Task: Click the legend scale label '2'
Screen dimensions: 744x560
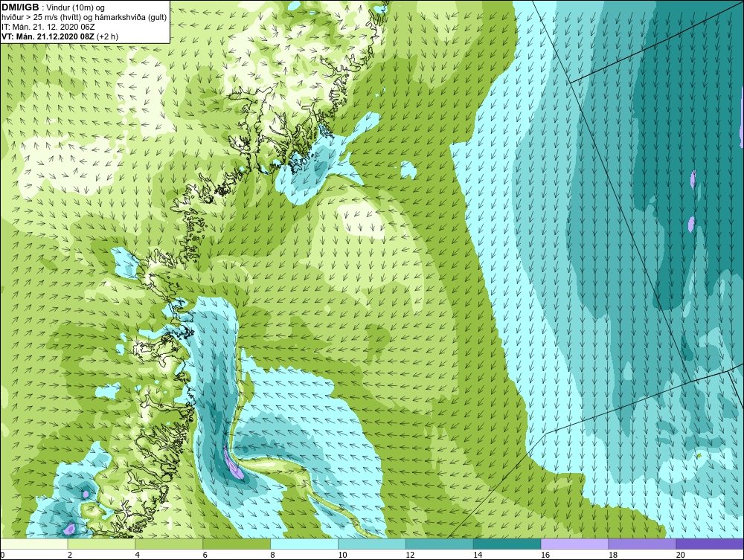Action: pos(70,555)
